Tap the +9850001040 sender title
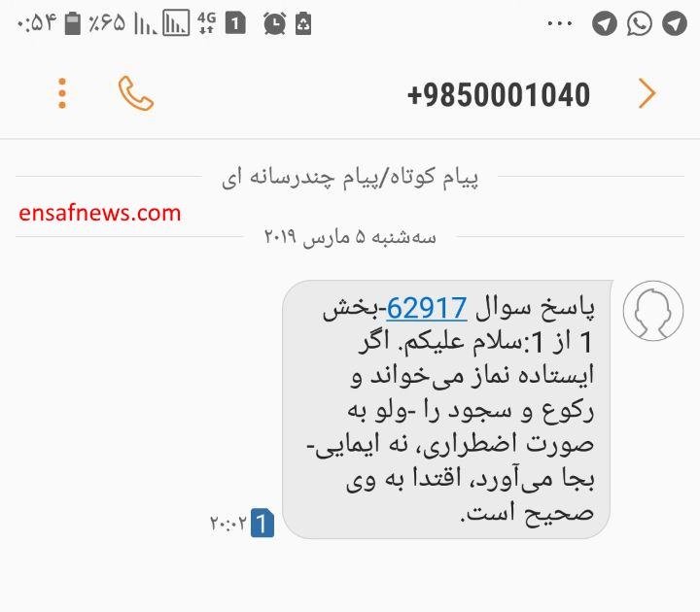The height and width of the screenshot is (612, 700). pyautogui.click(x=499, y=94)
